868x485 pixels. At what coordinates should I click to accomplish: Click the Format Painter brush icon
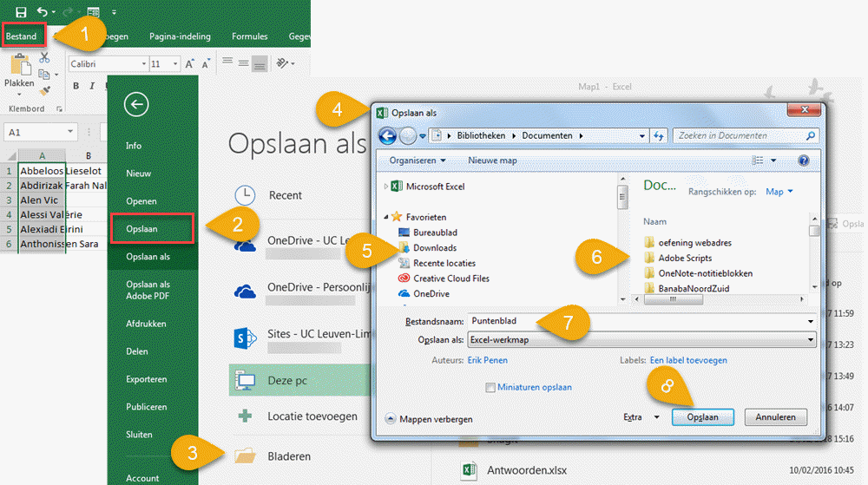point(45,91)
